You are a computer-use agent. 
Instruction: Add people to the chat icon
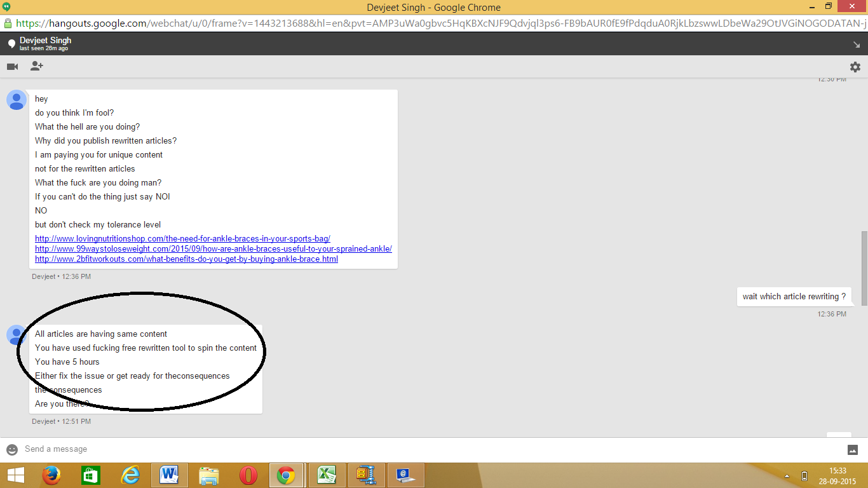click(37, 66)
